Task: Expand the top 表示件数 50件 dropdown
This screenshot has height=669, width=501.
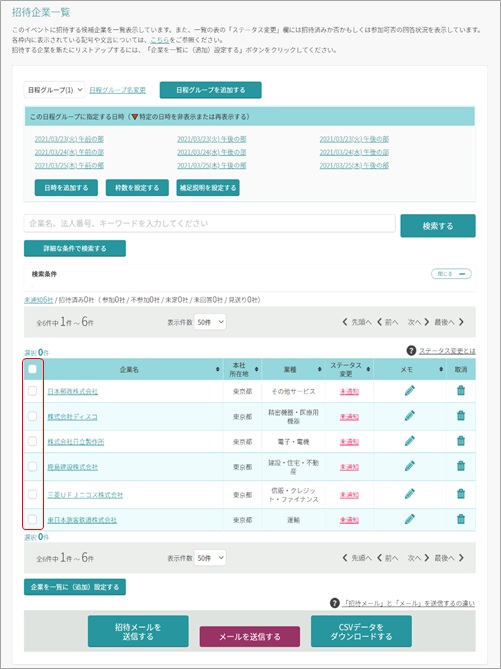Action: click(210, 322)
